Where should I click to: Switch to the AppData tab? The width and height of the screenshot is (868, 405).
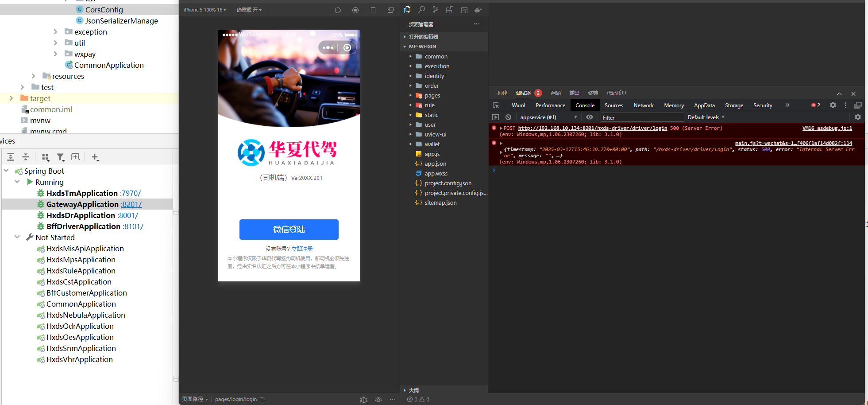coord(704,105)
